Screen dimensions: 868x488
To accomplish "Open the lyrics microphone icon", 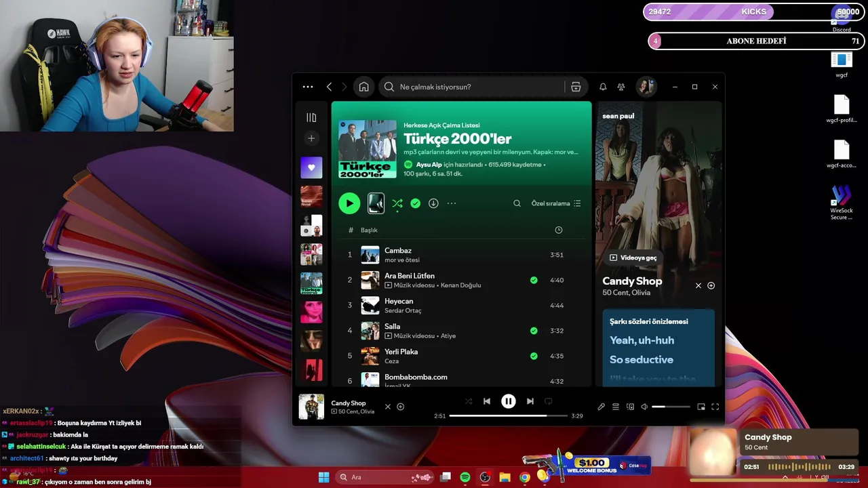I will (601, 407).
